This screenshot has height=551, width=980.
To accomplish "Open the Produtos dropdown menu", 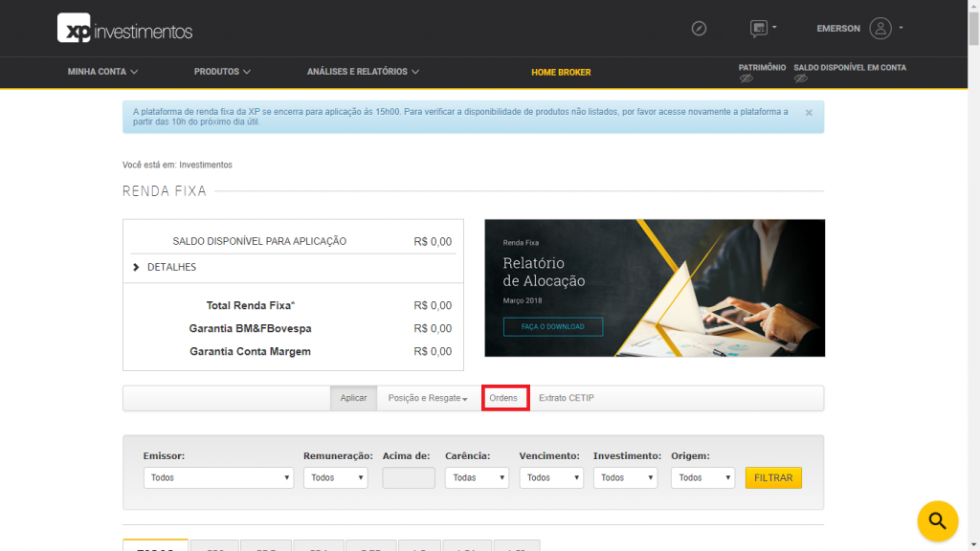I will tap(222, 72).
